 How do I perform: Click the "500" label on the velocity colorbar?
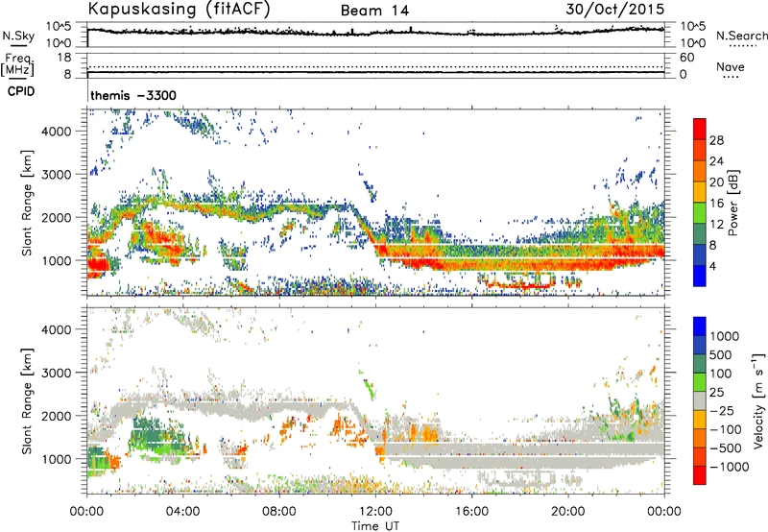point(723,355)
